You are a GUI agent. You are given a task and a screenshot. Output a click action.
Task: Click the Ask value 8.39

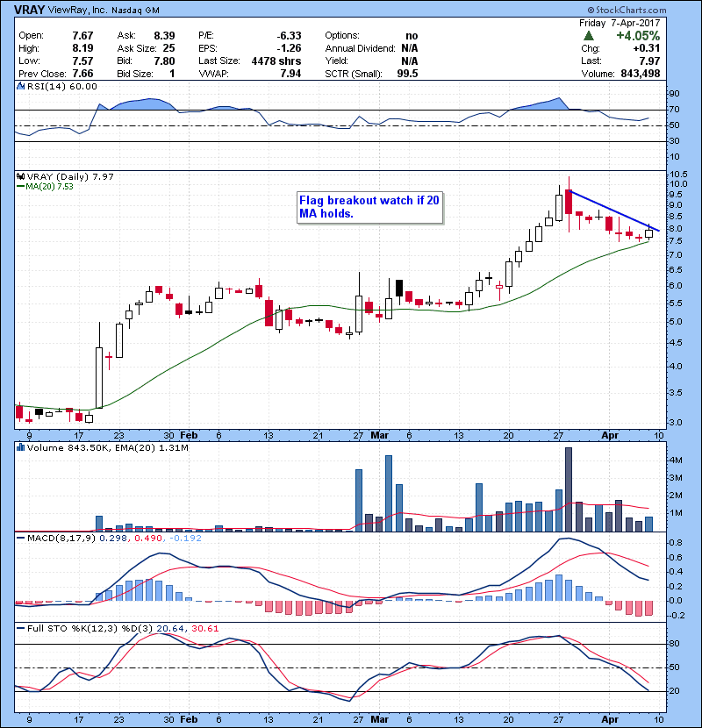(164, 36)
